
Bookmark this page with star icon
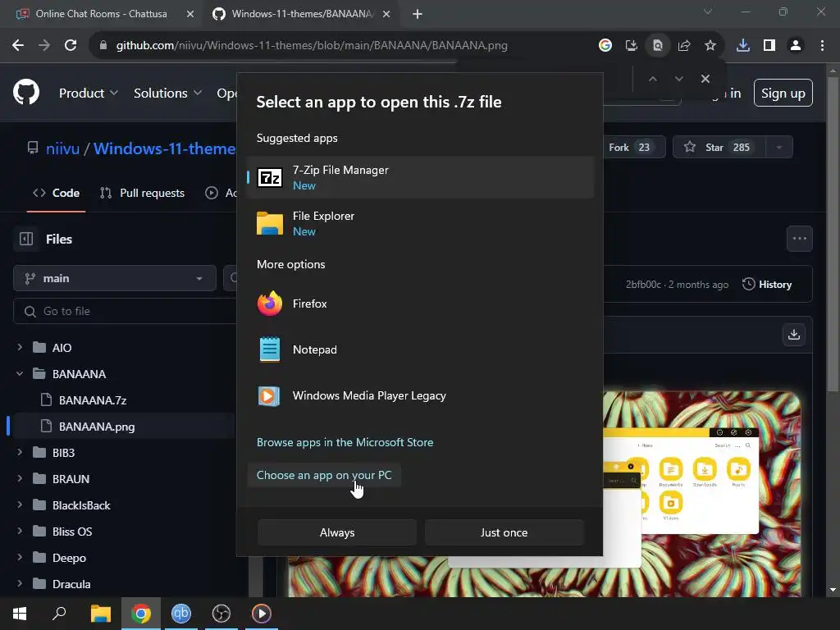point(710,46)
